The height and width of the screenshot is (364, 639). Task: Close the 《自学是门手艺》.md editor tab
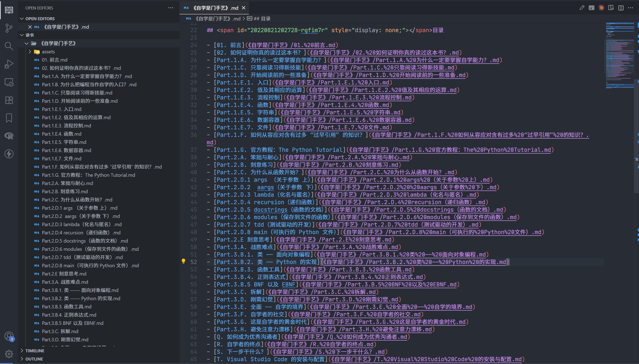[244, 8]
